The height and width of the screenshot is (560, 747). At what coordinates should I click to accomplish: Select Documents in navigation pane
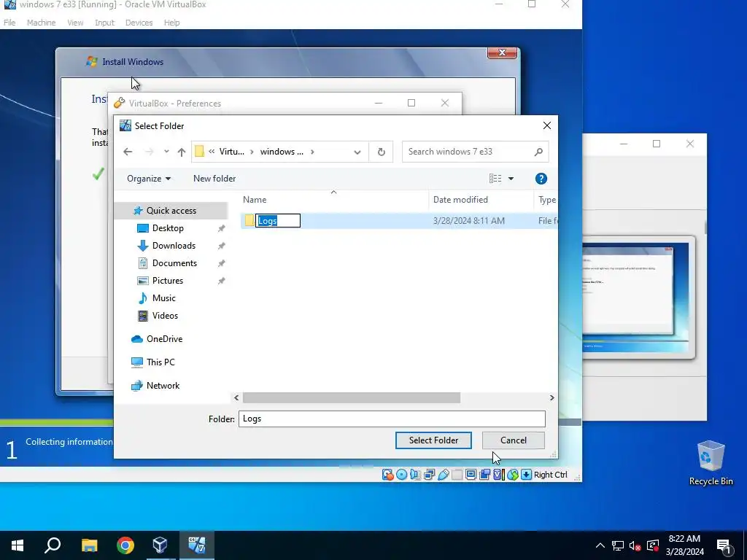[174, 263]
